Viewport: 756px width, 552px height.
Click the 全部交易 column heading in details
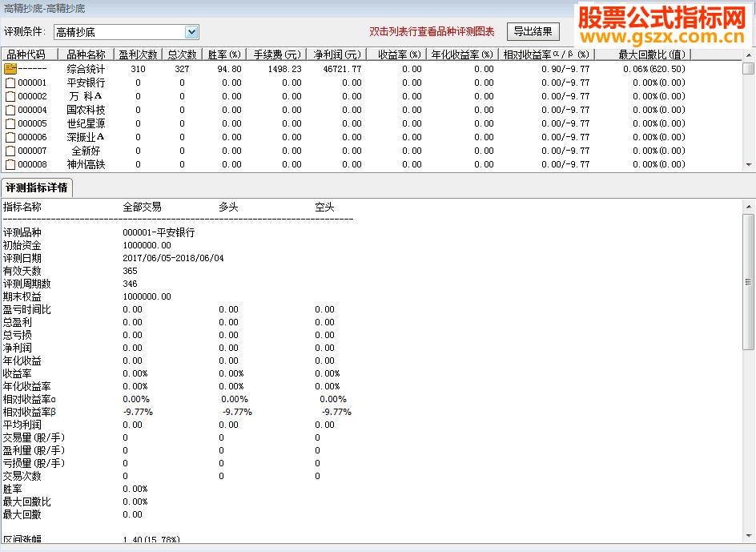[x=143, y=208]
